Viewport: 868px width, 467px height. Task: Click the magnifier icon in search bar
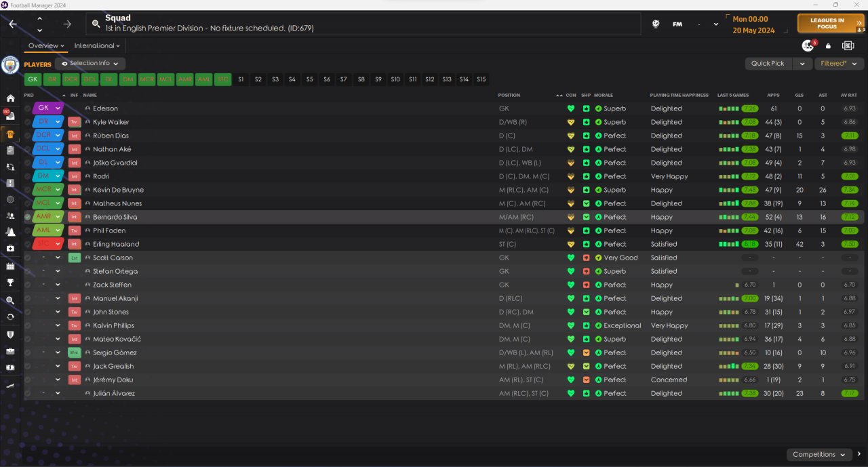96,24
